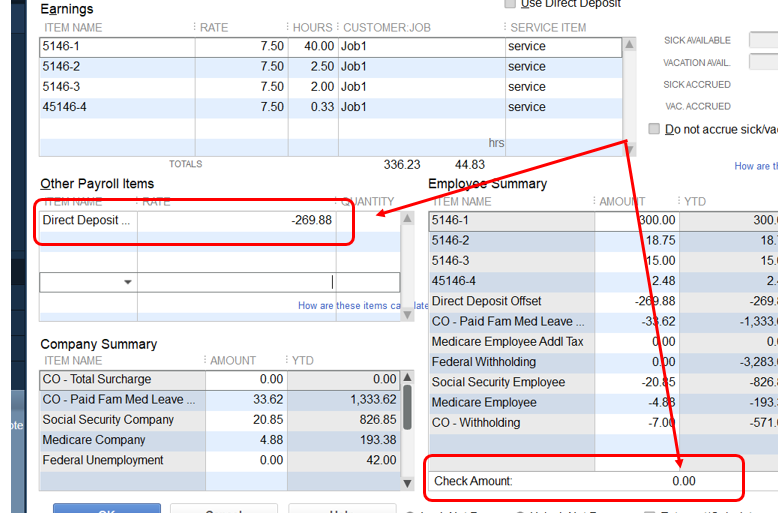Select Medicare Employee summary row
778x513 pixels.
603,403
